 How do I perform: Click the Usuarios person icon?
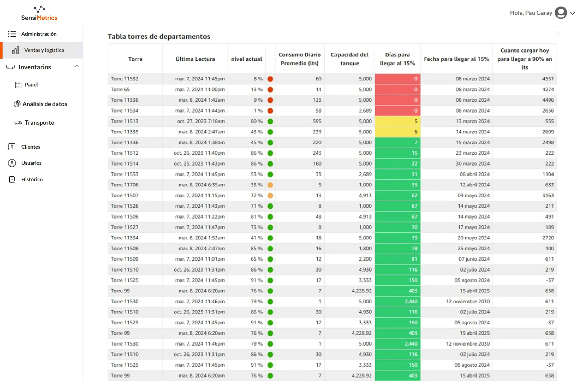(x=12, y=163)
